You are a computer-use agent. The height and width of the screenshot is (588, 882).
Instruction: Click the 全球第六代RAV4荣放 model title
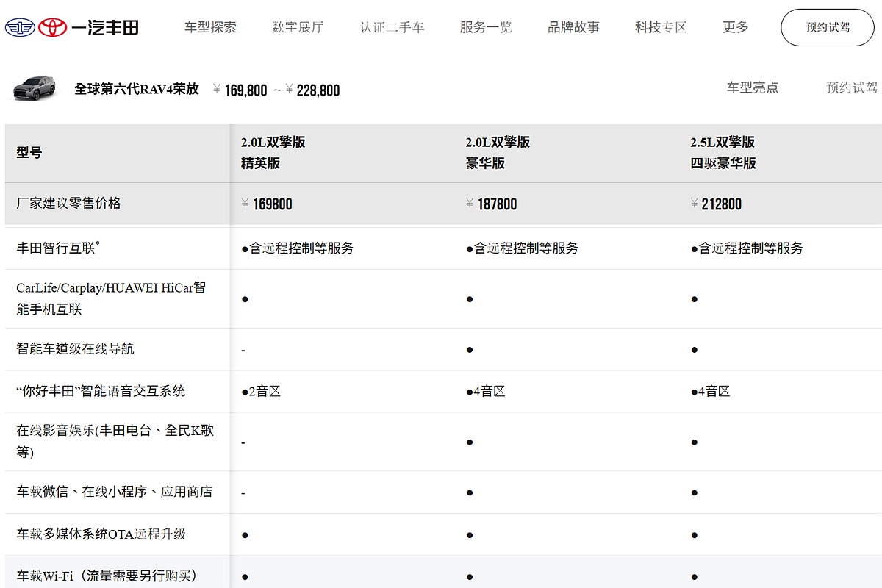[x=137, y=89]
